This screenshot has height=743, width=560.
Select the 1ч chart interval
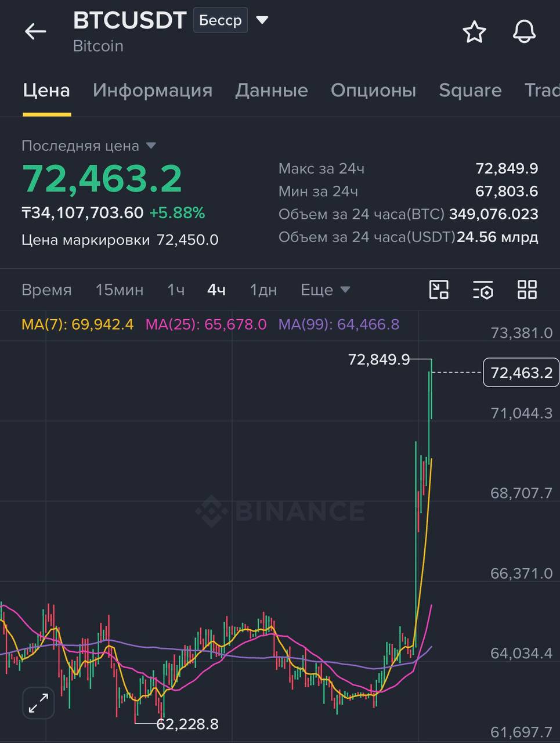[176, 290]
